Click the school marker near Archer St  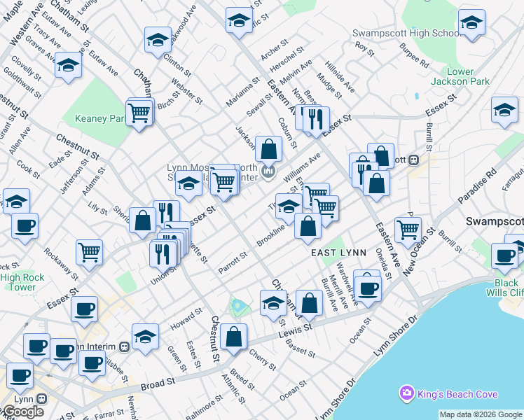(x=239, y=22)
